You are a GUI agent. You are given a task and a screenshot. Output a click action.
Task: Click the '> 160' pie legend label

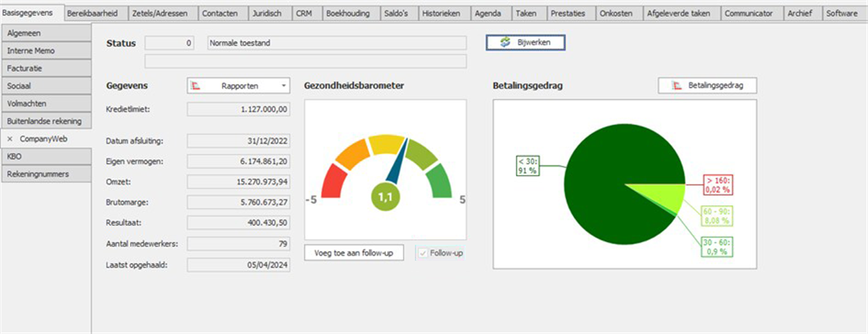coord(717,185)
